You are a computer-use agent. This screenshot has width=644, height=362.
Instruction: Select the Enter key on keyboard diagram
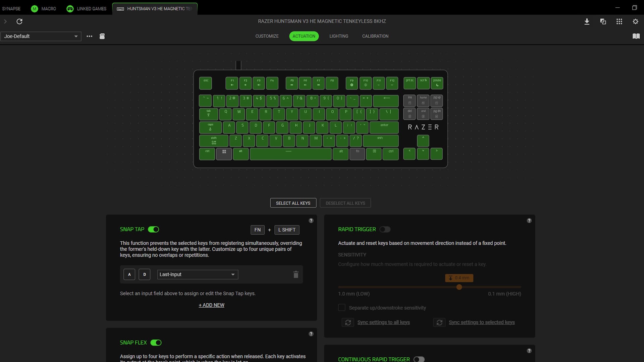(384, 127)
